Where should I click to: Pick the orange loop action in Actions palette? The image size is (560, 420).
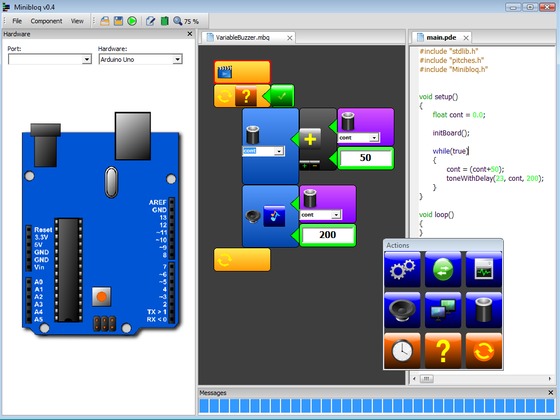(x=484, y=351)
